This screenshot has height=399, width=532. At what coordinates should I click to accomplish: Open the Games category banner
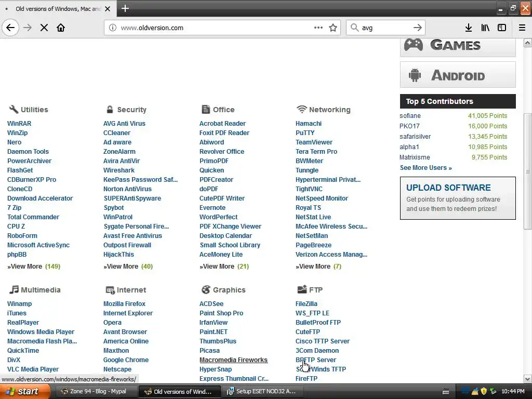[x=458, y=47]
